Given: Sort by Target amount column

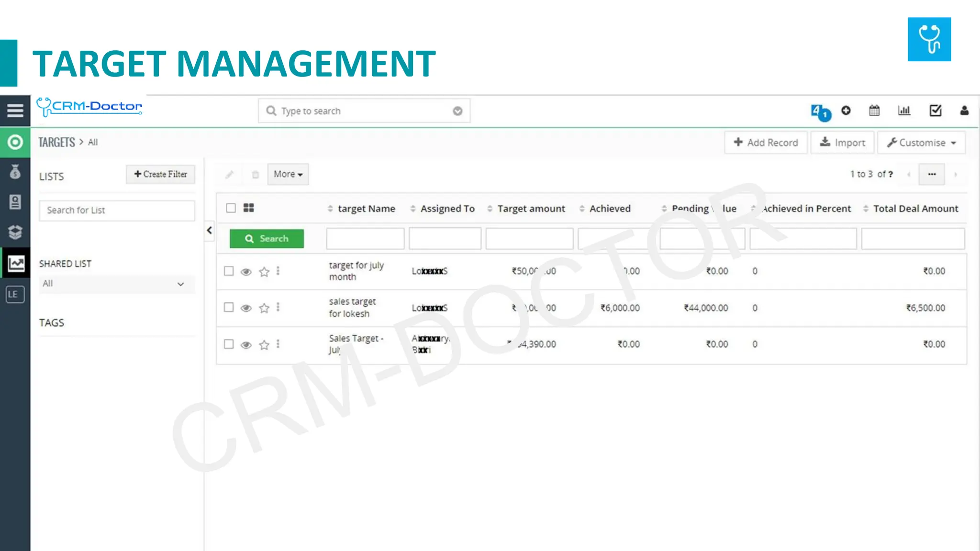Looking at the screenshot, I should [x=526, y=209].
